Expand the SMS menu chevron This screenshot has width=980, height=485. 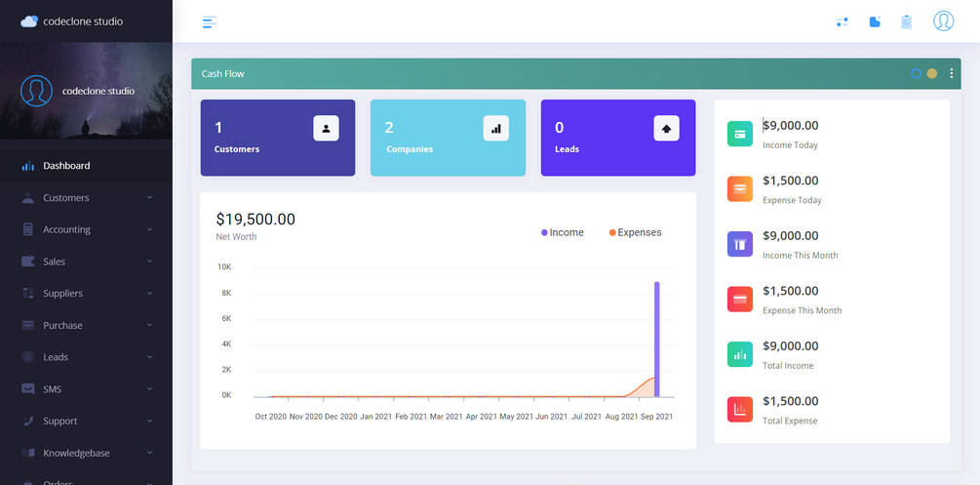149,388
